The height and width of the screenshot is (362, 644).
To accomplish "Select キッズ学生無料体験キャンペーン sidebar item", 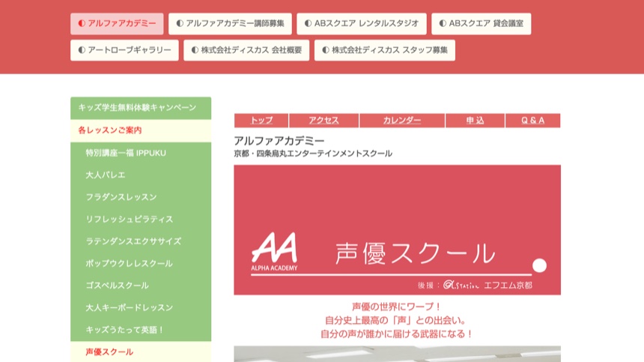I will coord(141,108).
